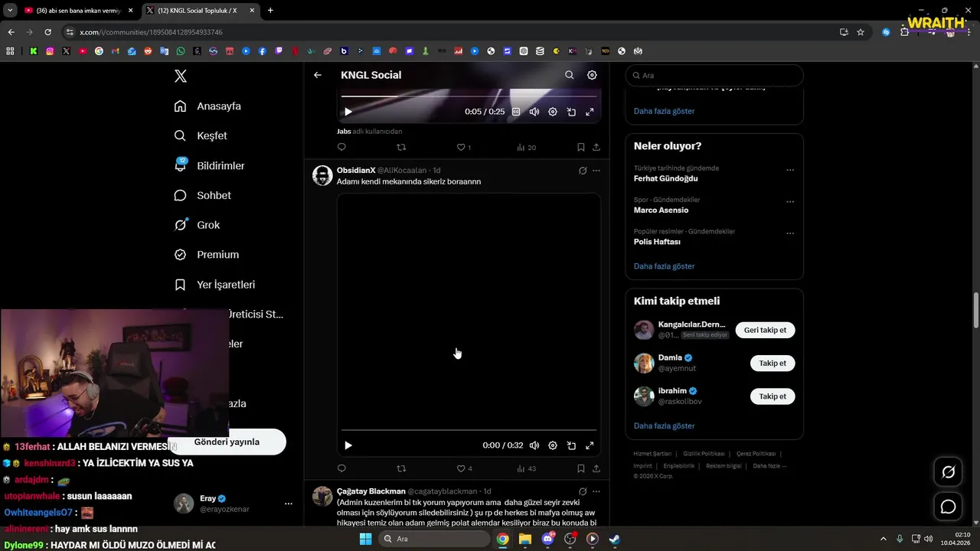Bookmark the Jabs video post
980x551 pixels.
pos(580,147)
